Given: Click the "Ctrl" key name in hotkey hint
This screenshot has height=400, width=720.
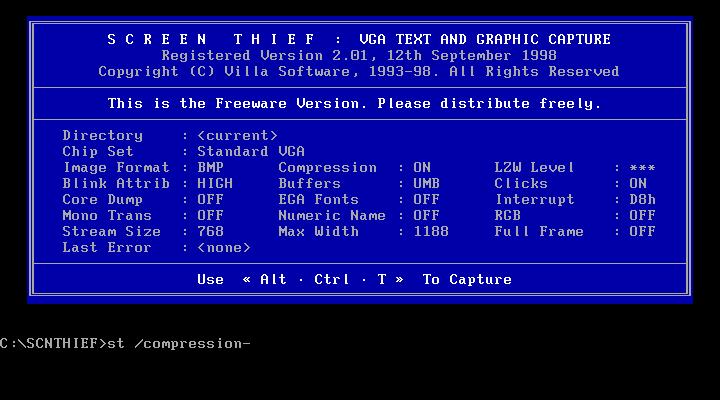Looking at the screenshot, I should [332, 280].
